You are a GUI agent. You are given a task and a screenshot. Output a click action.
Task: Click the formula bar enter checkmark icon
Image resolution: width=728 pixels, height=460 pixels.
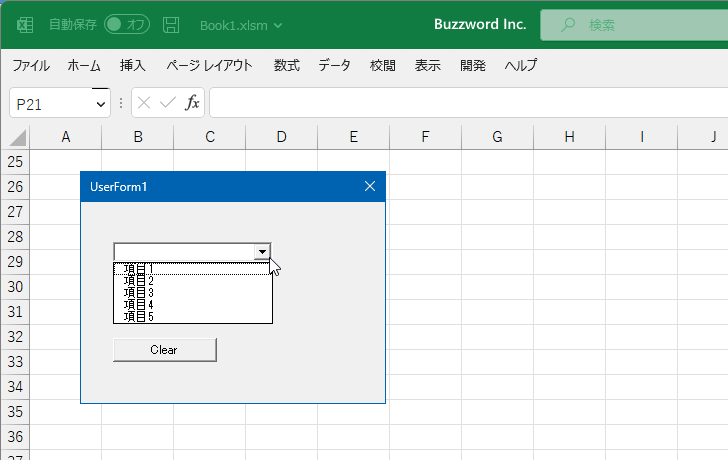tap(168, 103)
